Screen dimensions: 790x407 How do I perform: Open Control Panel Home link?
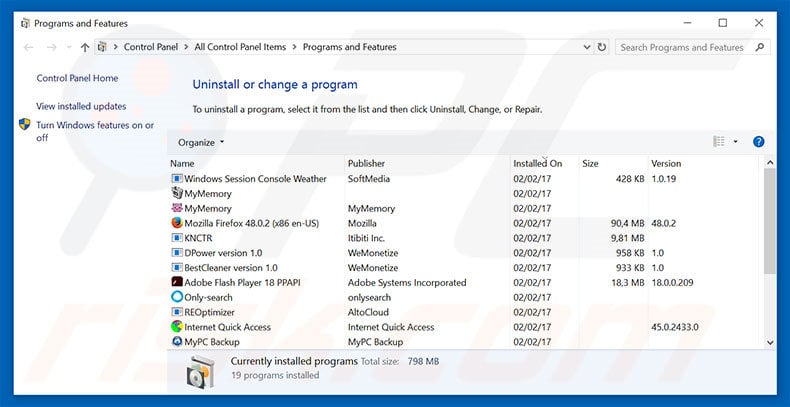click(77, 79)
